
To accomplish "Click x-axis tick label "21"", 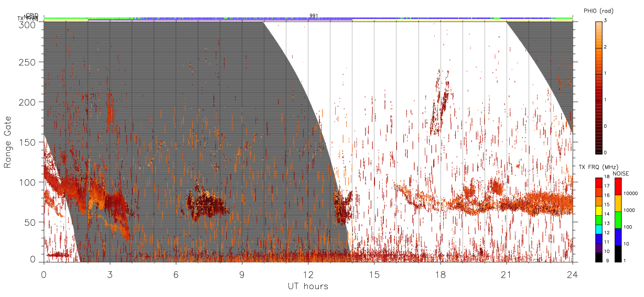I will point(506,274).
